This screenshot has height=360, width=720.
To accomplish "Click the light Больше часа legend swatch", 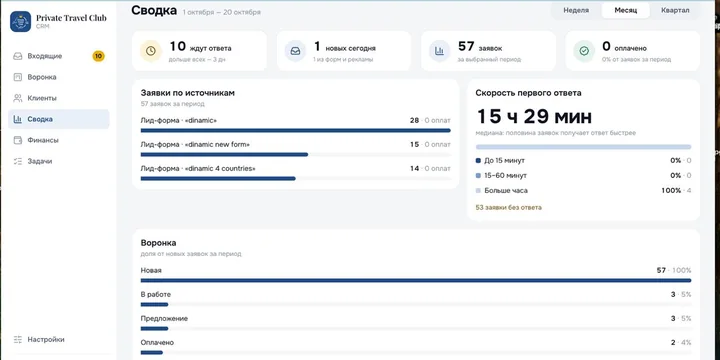I will [478, 190].
